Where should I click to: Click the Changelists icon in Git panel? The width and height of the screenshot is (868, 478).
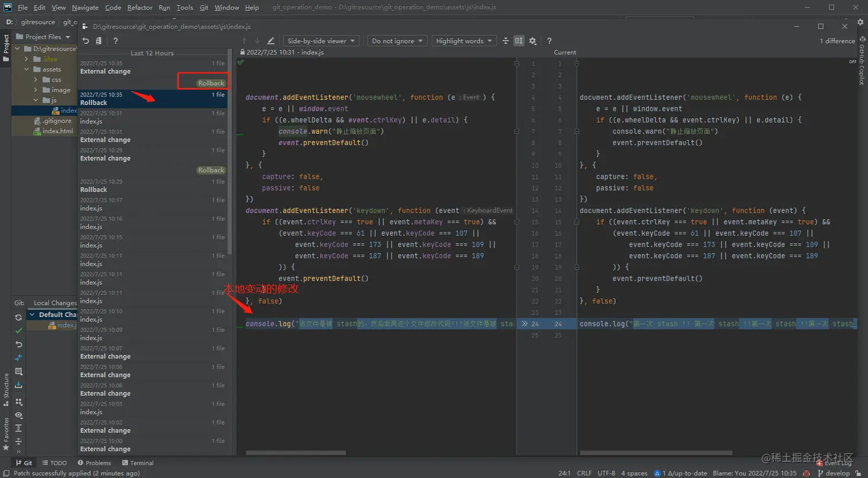point(18,372)
